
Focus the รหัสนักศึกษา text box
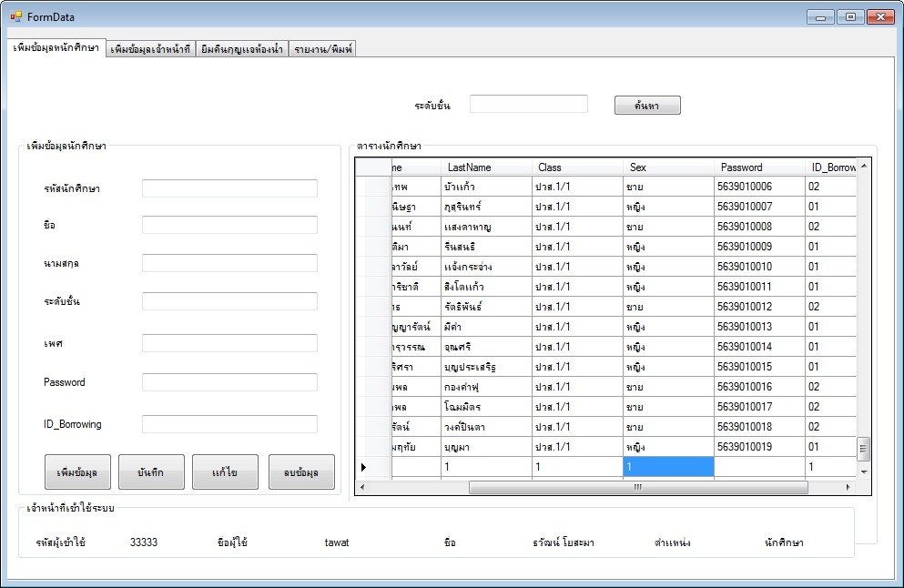tap(229, 188)
